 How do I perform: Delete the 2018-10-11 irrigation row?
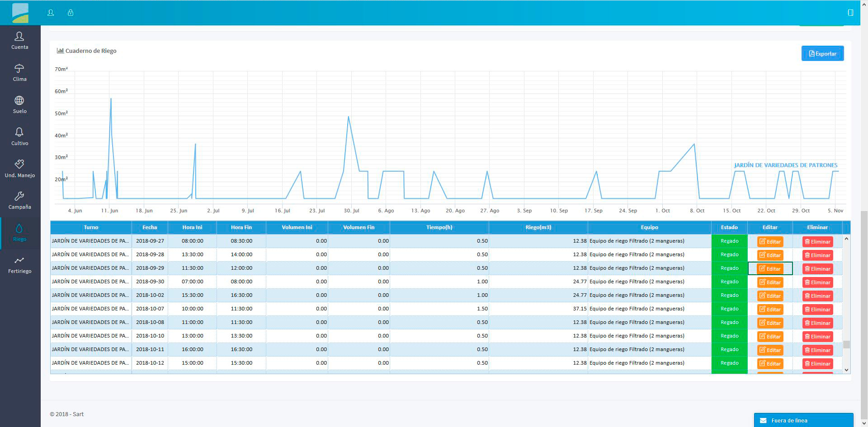(x=817, y=350)
